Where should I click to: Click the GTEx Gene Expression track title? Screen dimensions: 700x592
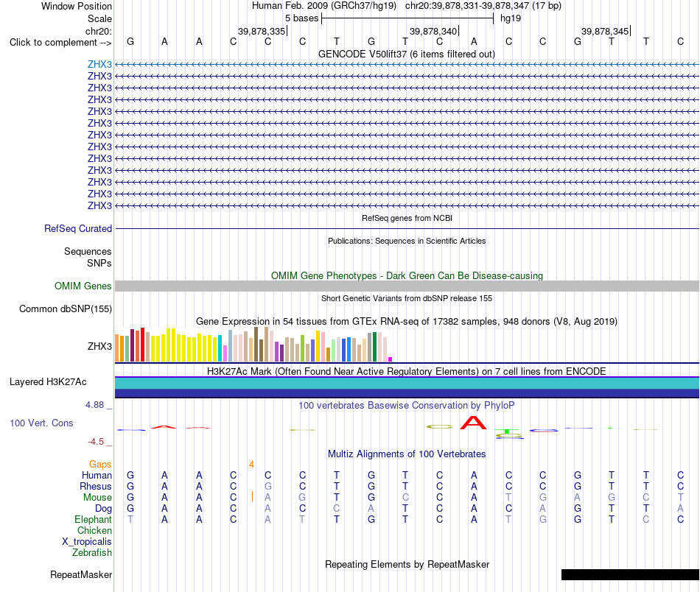(407, 321)
